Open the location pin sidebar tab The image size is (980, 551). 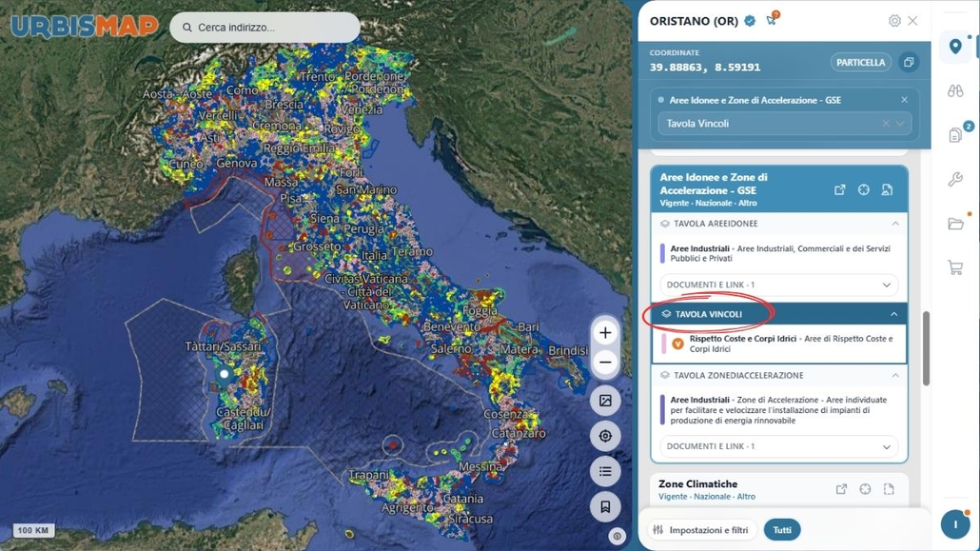(x=955, y=47)
